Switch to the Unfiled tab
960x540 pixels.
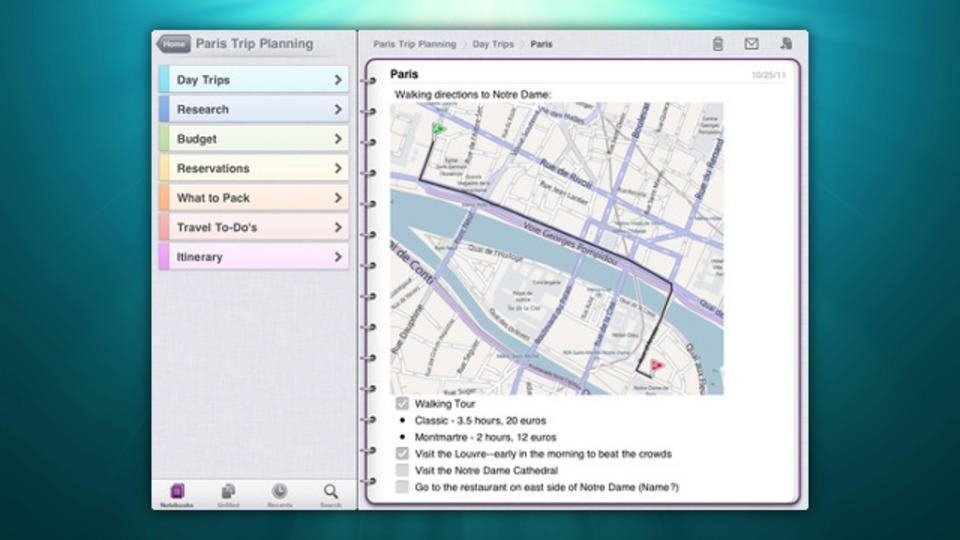228,495
